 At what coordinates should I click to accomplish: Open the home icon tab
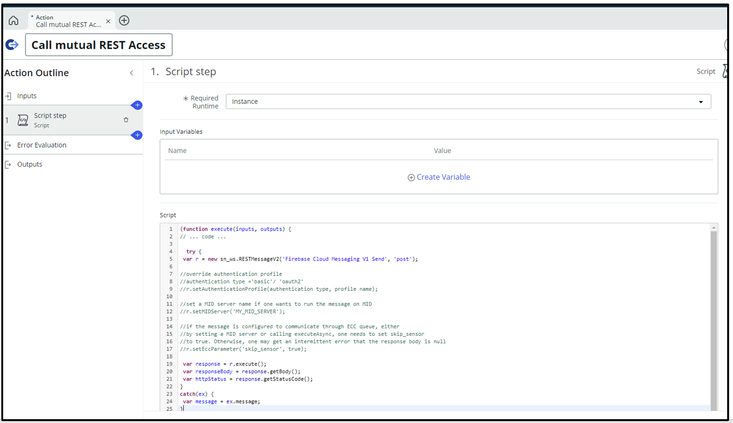[x=14, y=21]
